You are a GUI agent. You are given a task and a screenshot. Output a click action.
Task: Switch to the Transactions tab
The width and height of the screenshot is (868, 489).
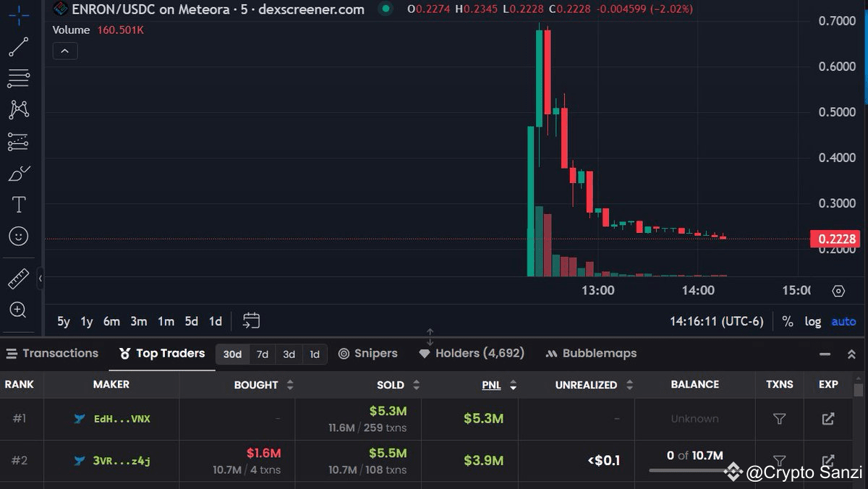(52, 353)
